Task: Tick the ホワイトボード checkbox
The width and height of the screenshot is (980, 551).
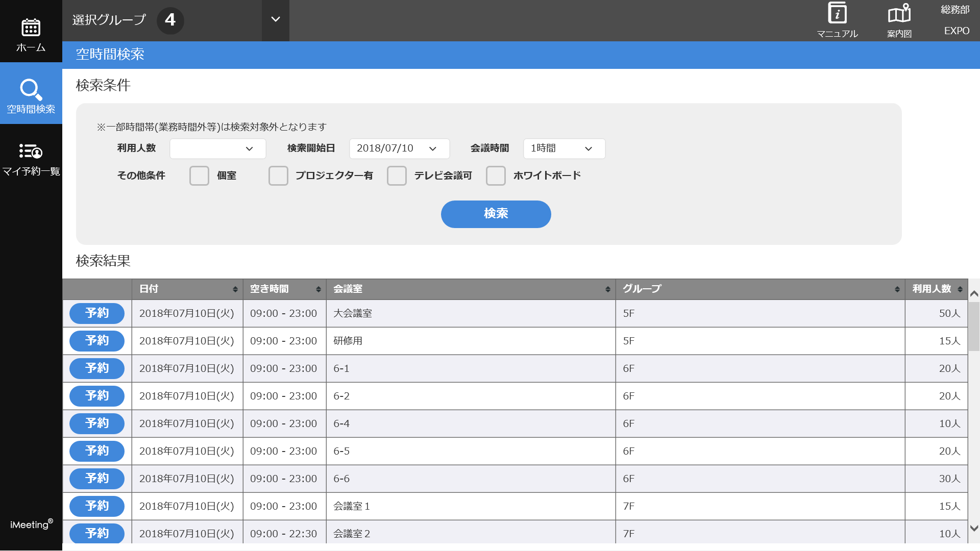Action: [x=496, y=176]
